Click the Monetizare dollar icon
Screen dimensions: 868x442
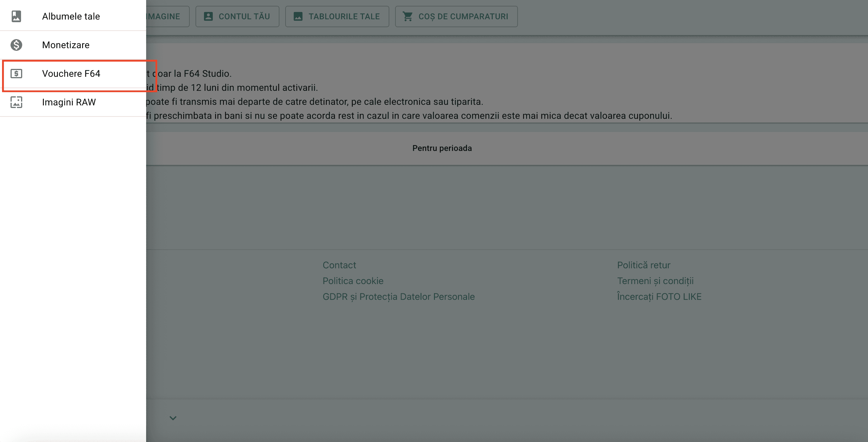click(x=16, y=45)
